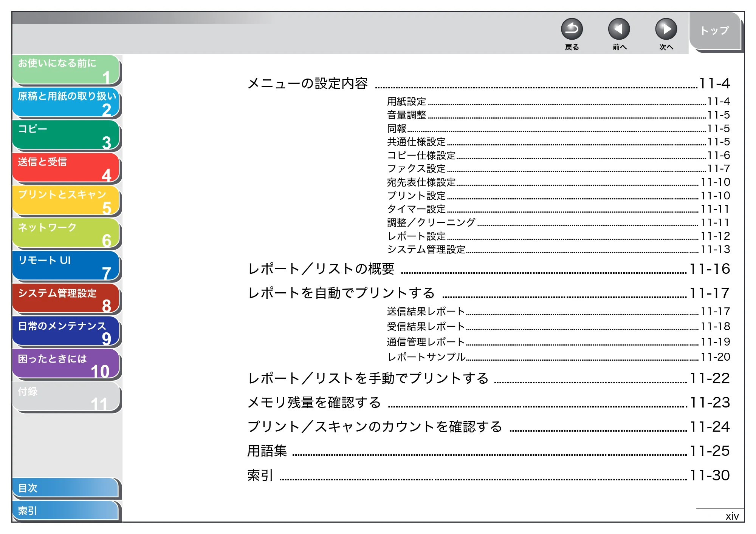Click the 次へ (next page) arrow icon
This screenshot has width=756, height=534.
(x=666, y=29)
